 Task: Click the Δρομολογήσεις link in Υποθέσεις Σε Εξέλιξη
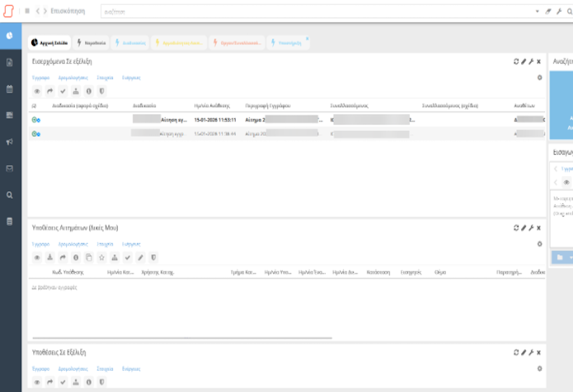(73, 369)
